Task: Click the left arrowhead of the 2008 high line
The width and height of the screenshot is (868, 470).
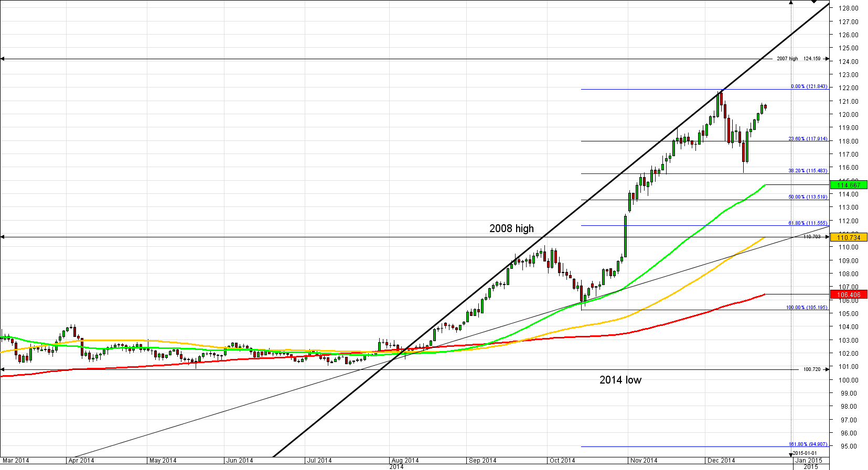Action: pyautogui.click(x=2, y=237)
